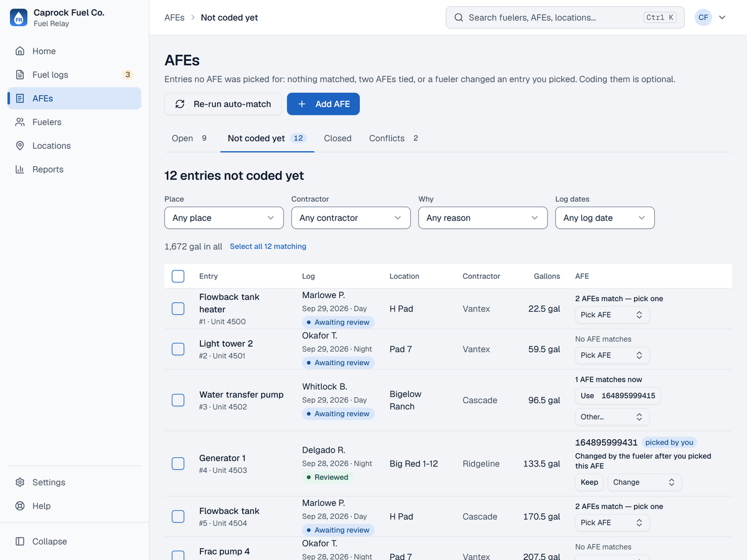747x560 pixels.
Task: Click the picked by you tag
Action: pos(669,442)
